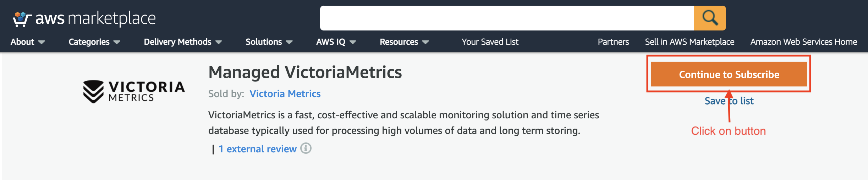Viewport: 868px width, 180px height.
Task: Click the Managed VictoriaMetrics product title
Action: 305,72
